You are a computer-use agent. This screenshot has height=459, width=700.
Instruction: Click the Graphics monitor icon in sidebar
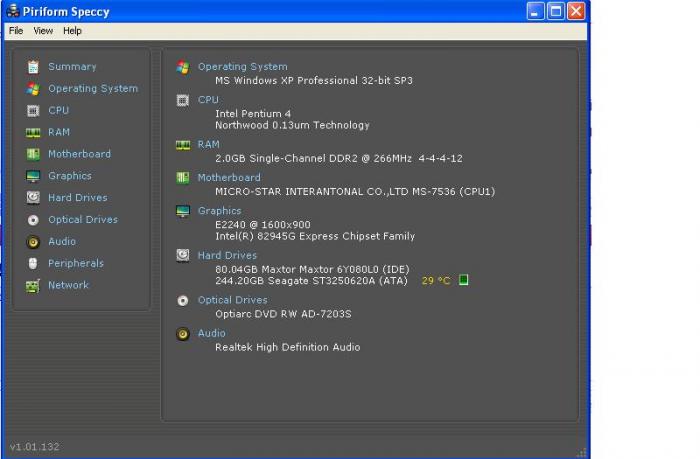pyautogui.click(x=33, y=176)
